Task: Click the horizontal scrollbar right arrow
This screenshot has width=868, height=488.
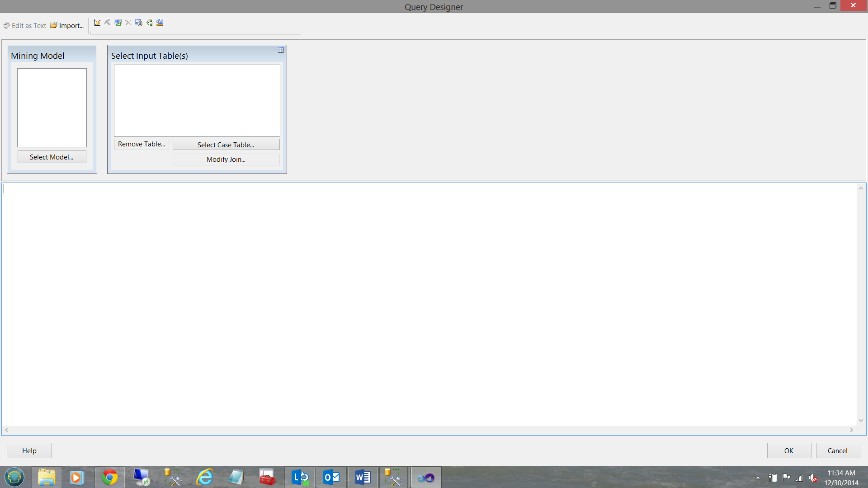Action: coord(851,430)
